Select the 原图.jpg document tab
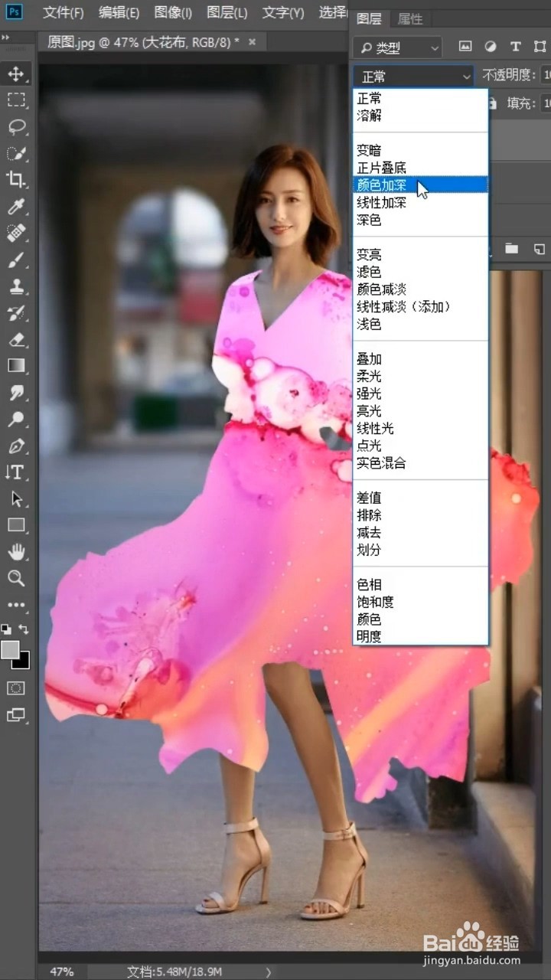The height and width of the screenshot is (980, 551). tap(143, 41)
